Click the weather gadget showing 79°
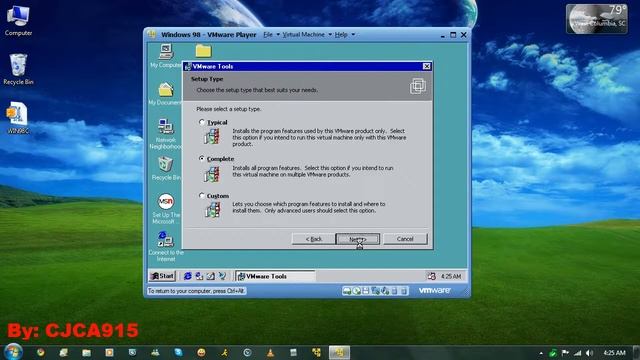This screenshot has height=360, width=640. 597,19
